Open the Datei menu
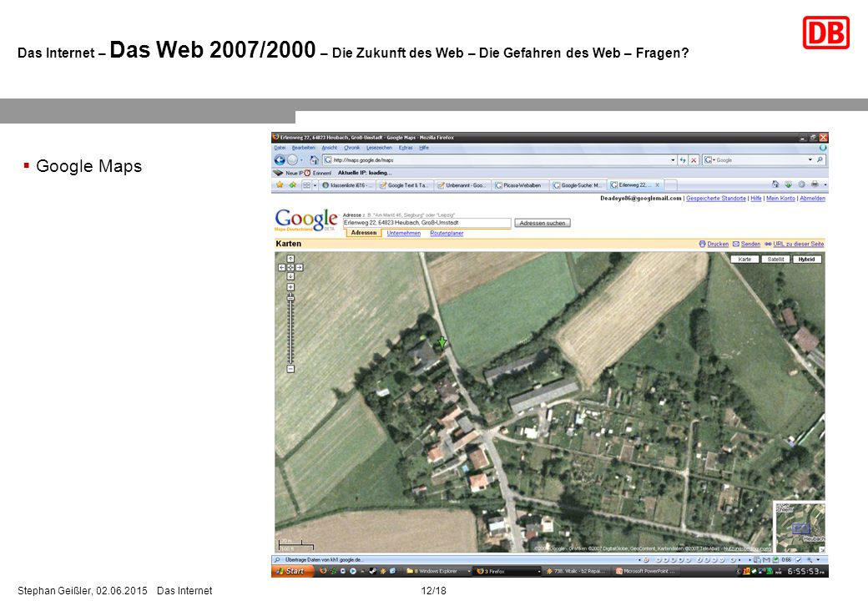 [280, 148]
